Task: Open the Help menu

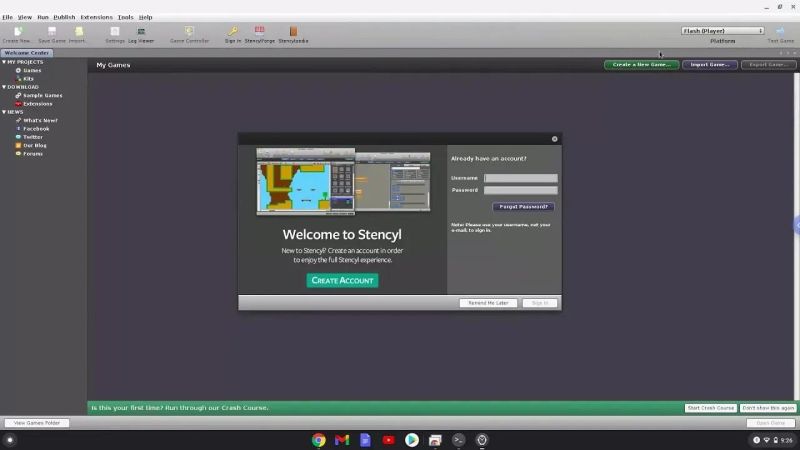Action: click(145, 17)
